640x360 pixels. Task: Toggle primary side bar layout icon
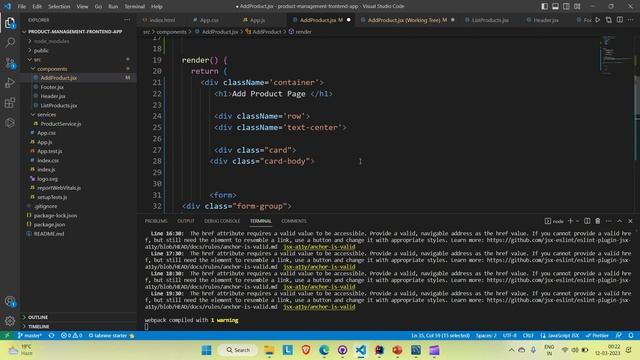(x=544, y=6)
